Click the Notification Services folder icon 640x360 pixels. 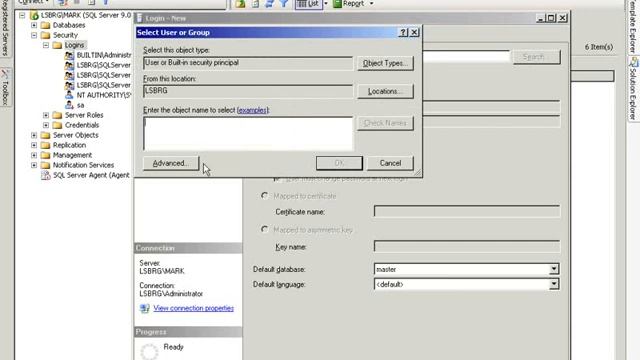tap(46, 165)
